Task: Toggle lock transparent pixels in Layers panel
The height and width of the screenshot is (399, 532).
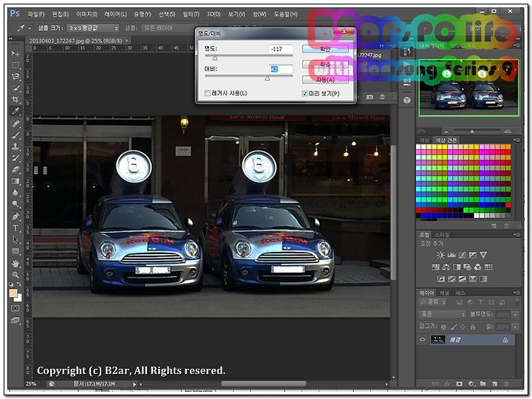Action: point(443,327)
